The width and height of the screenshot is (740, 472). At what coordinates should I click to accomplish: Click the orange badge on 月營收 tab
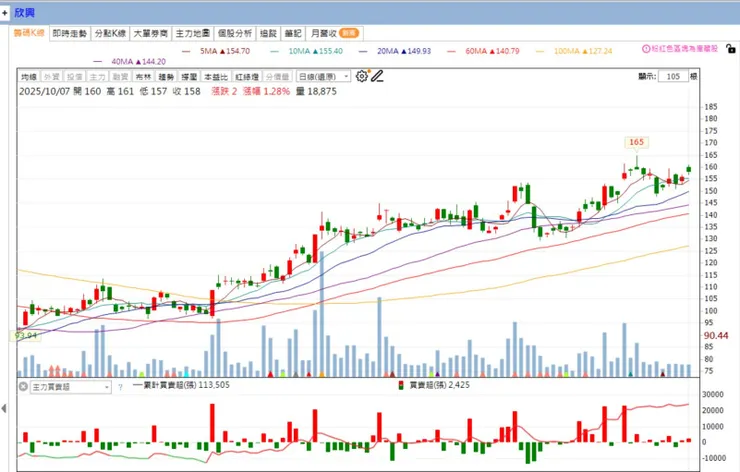(x=349, y=33)
